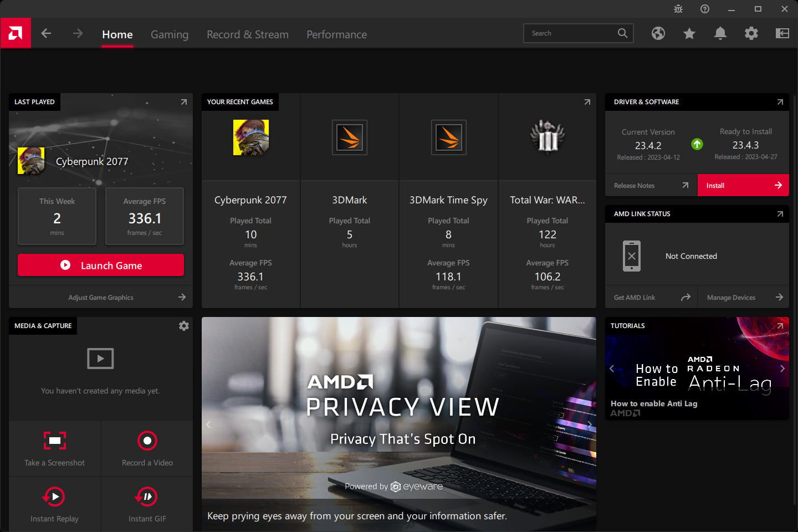Viewport: 798px width, 532px height.
Task: Expand the Last Played card arrow
Action: [184, 102]
